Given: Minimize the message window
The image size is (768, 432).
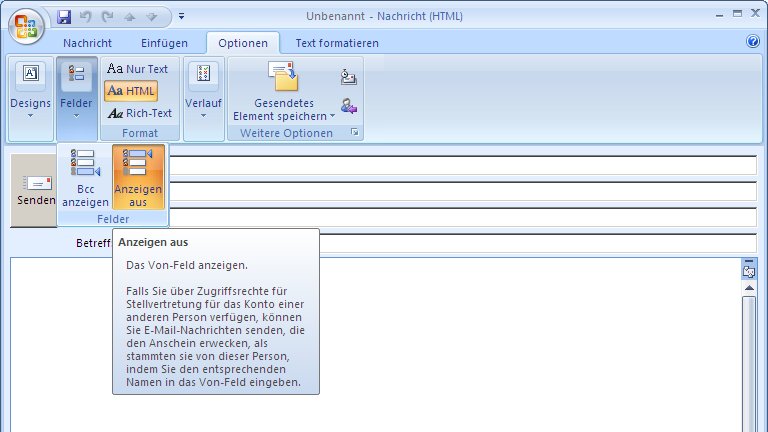Looking at the screenshot, I should click(x=719, y=15).
